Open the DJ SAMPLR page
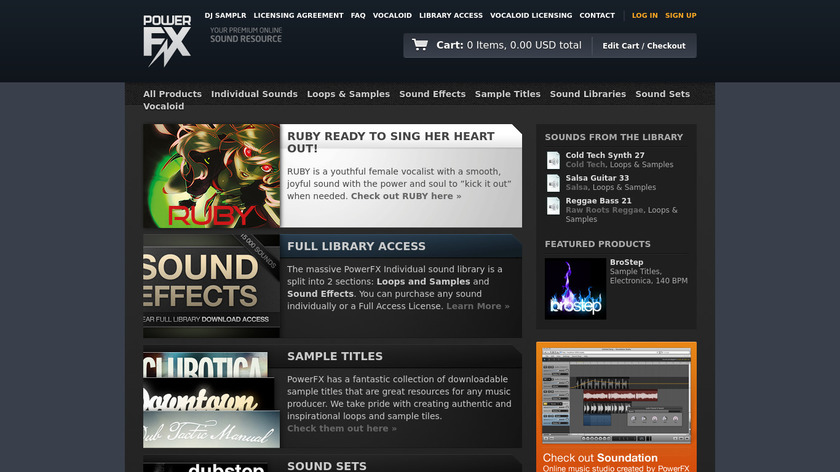The image size is (840, 472). tap(225, 16)
